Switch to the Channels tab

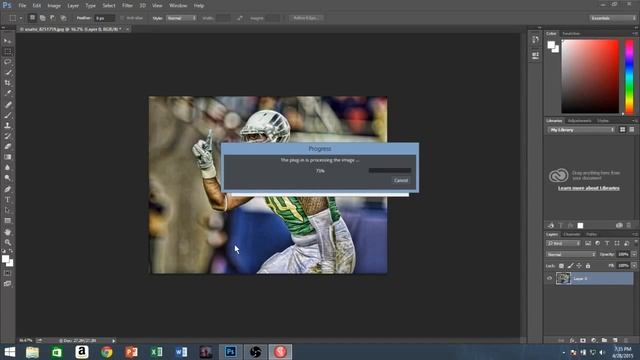point(571,234)
